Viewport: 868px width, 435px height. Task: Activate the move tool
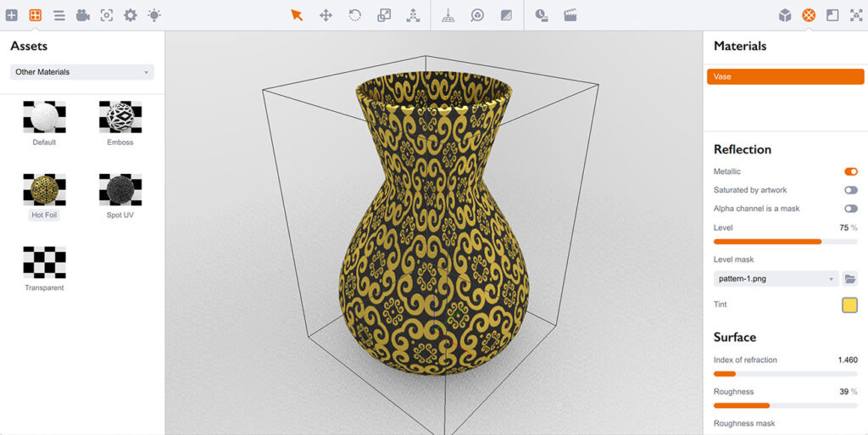click(x=325, y=15)
